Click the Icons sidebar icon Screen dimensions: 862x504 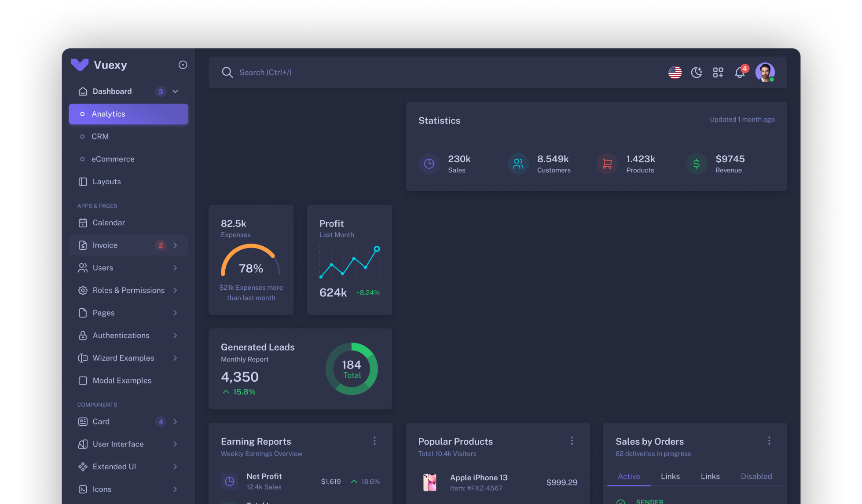pos(83,489)
